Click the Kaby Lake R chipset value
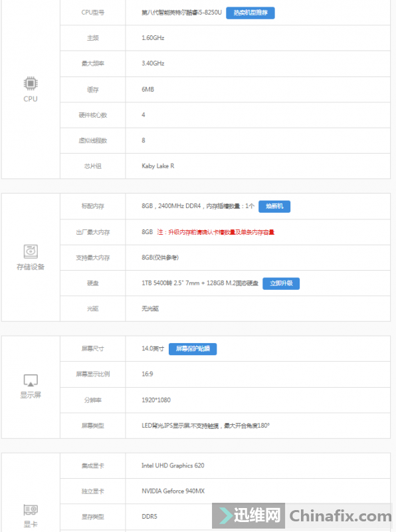This screenshot has height=532, width=396. coord(158,166)
